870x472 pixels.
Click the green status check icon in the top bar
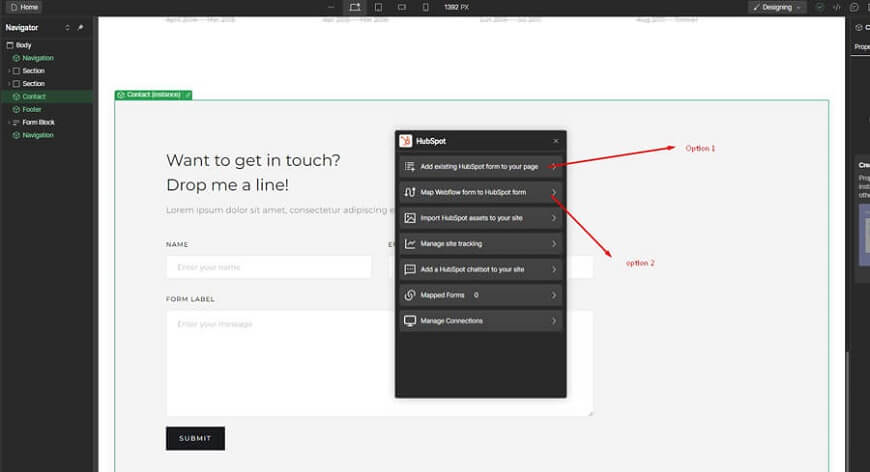pos(820,7)
